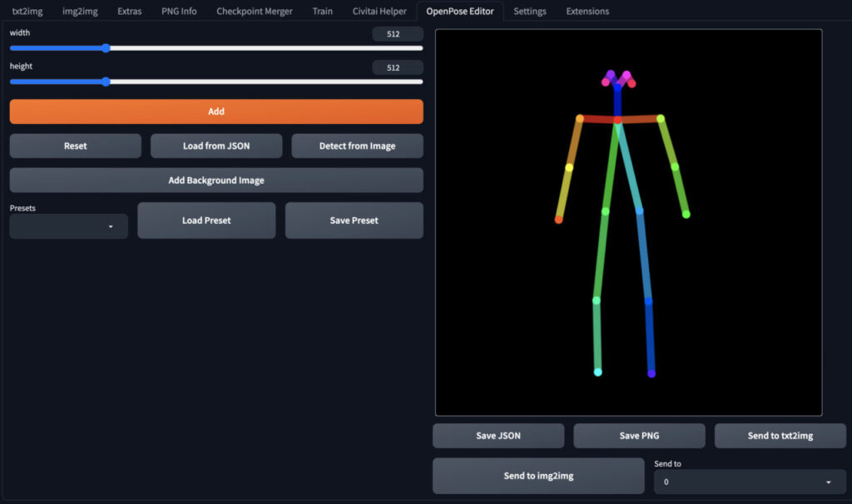852x504 pixels.
Task: Load the selected preset
Action: click(x=206, y=220)
